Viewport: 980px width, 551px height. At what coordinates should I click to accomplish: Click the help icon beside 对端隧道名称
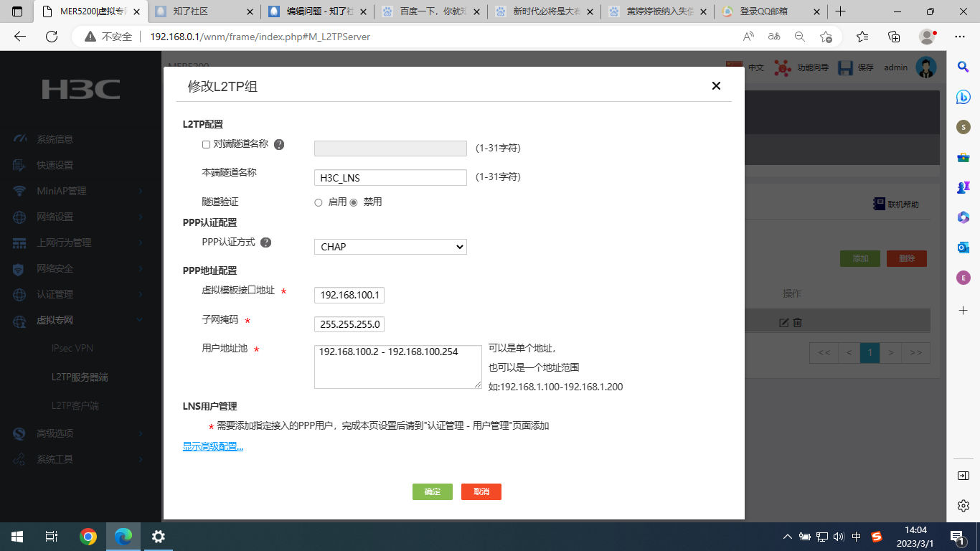point(279,144)
